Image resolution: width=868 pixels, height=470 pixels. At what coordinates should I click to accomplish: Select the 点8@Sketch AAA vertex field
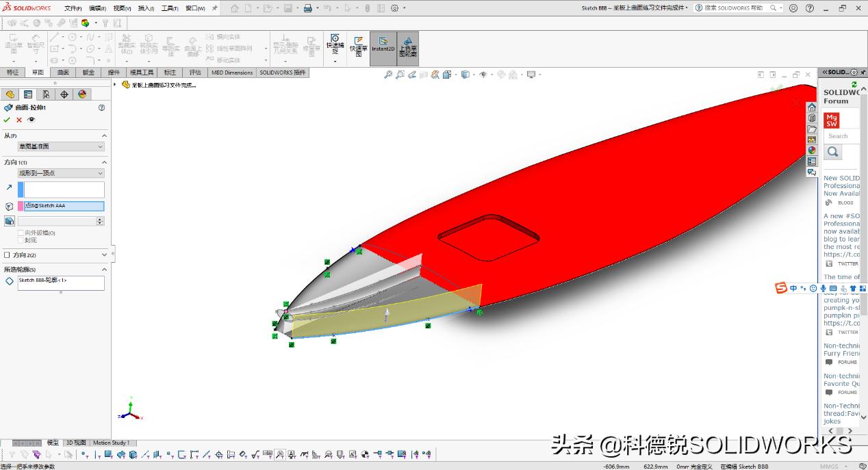[x=64, y=206]
